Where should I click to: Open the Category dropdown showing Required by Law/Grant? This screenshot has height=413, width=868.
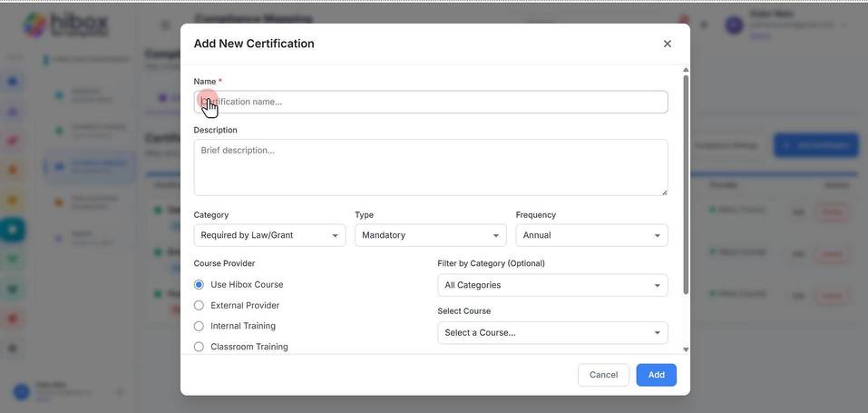(269, 235)
